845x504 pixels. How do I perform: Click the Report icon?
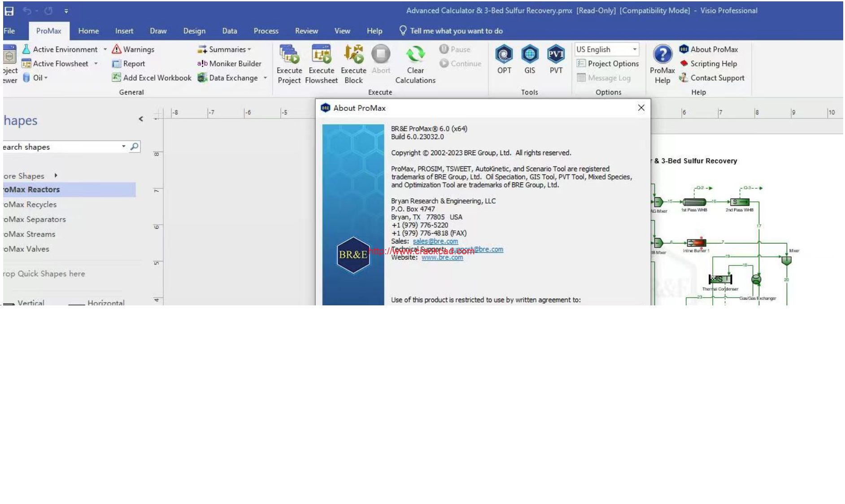click(117, 64)
